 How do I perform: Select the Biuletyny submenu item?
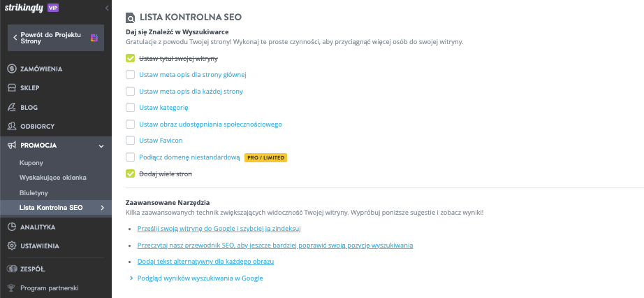[34, 192]
